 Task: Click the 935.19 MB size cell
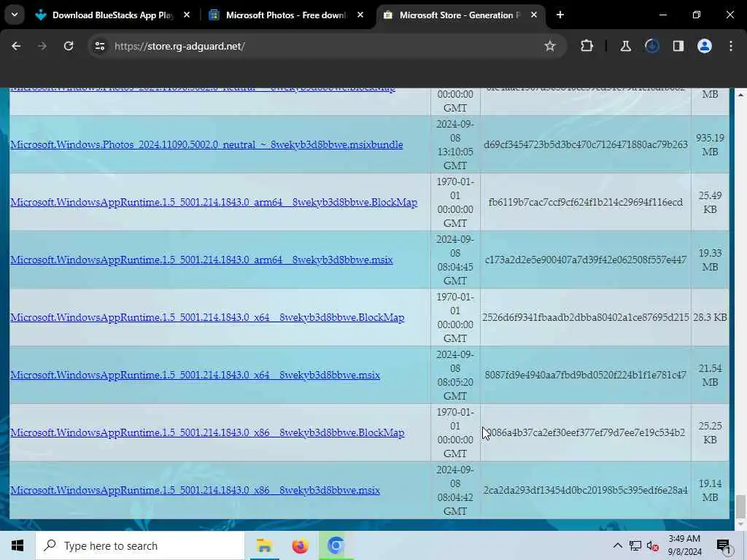click(710, 145)
